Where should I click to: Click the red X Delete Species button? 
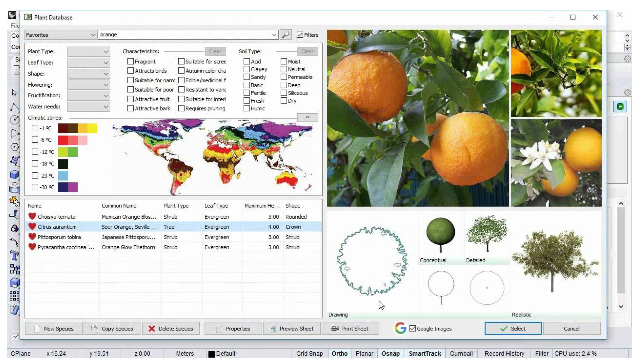click(171, 328)
